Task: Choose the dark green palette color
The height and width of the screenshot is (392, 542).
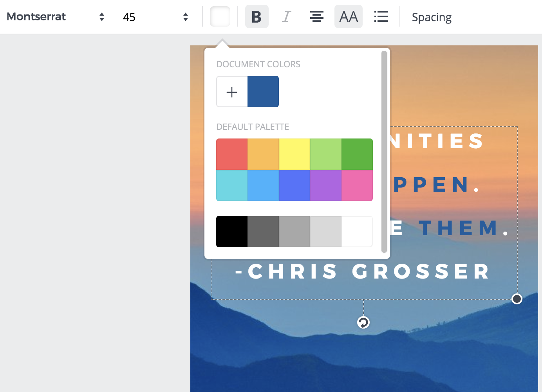Action: click(357, 154)
